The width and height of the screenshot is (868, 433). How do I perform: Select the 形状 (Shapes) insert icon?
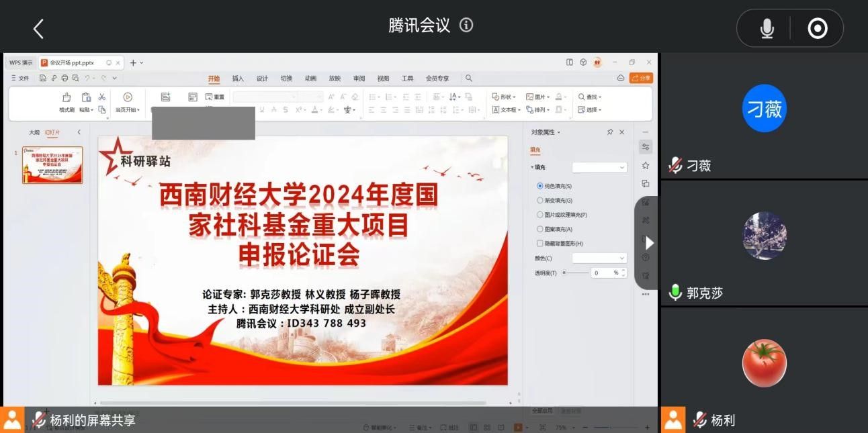[495, 97]
